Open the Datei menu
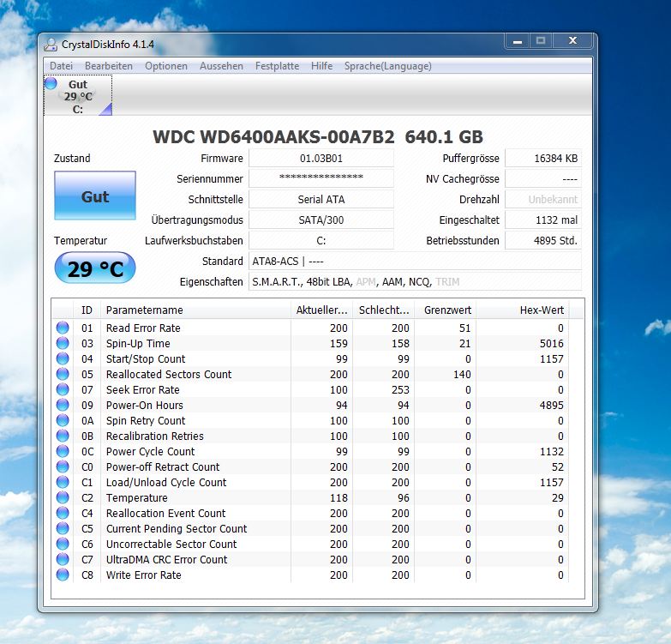The width and height of the screenshot is (671, 644). pos(61,66)
